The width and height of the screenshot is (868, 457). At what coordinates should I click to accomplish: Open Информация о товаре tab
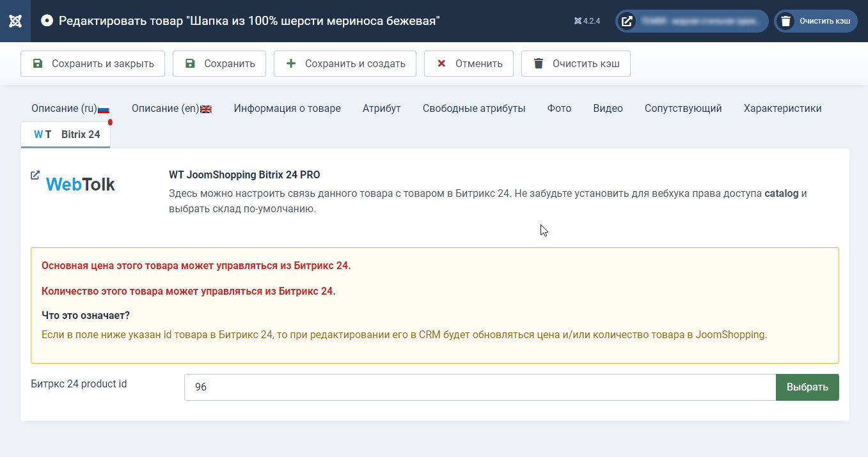(287, 109)
